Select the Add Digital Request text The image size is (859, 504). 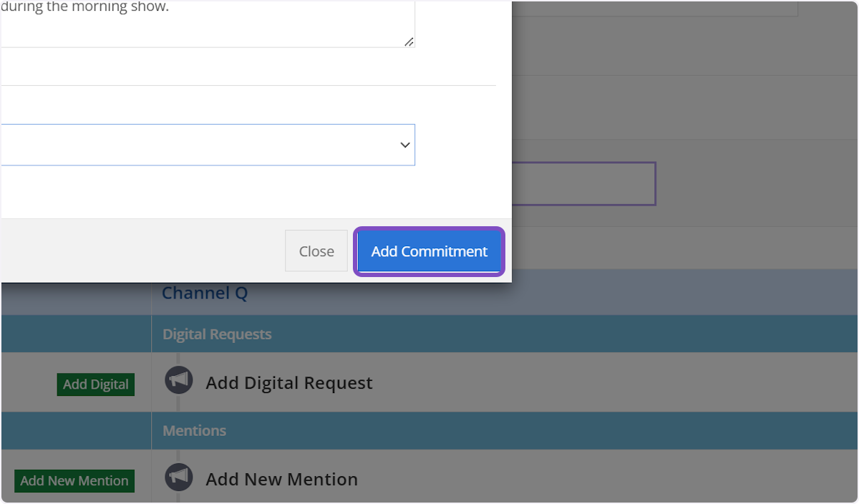click(x=289, y=383)
